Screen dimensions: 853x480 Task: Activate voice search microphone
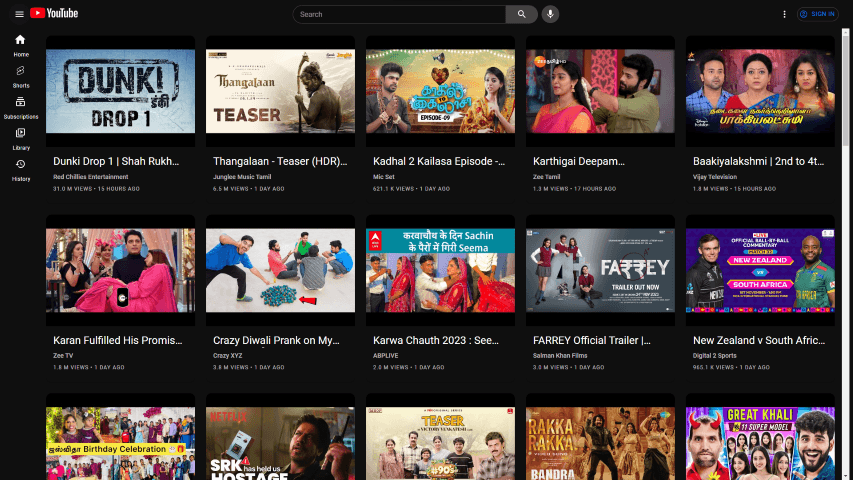[x=550, y=14]
